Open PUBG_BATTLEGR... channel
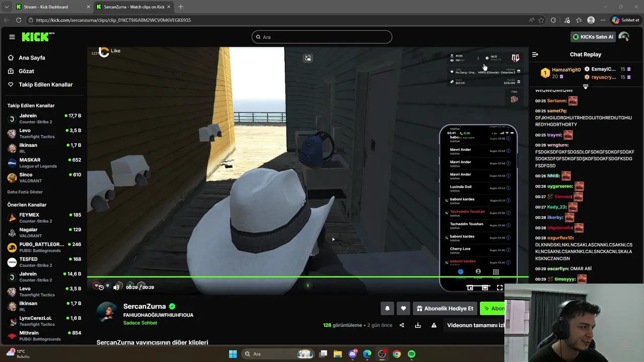 [44, 247]
